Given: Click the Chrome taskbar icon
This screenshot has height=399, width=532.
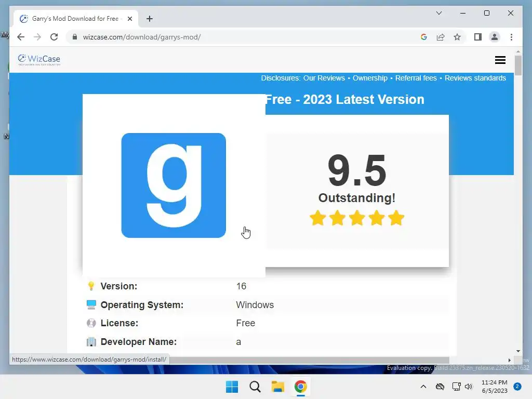Looking at the screenshot, I should [x=301, y=387].
